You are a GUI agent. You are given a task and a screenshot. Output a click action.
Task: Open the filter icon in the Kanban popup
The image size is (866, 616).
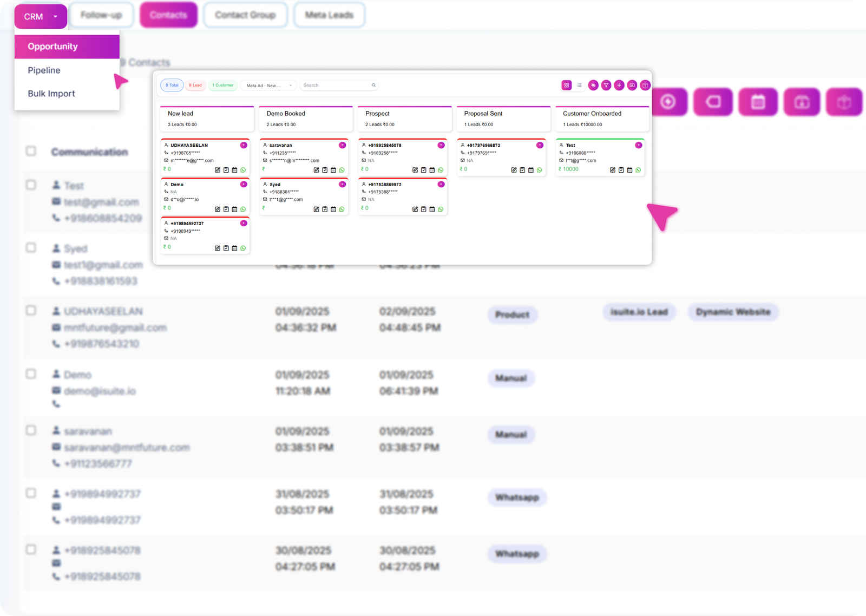(x=606, y=85)
